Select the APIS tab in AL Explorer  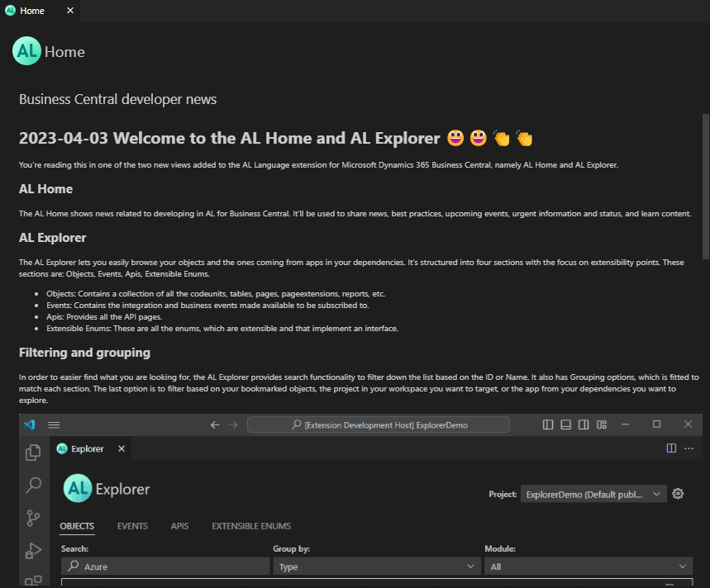(x=179, y=526)
